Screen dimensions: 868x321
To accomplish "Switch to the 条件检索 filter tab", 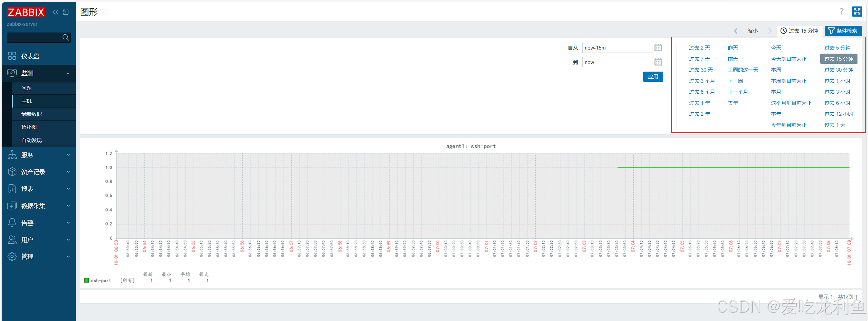I will coord(843,31).
